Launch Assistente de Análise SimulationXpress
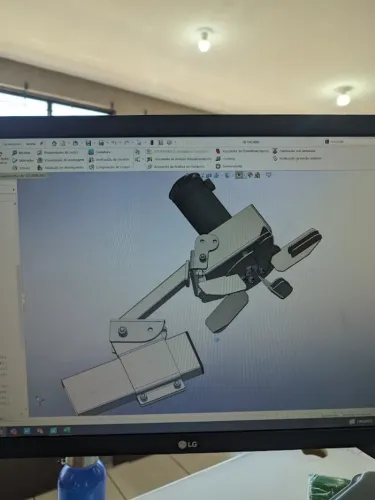 (x=179, y=159)
